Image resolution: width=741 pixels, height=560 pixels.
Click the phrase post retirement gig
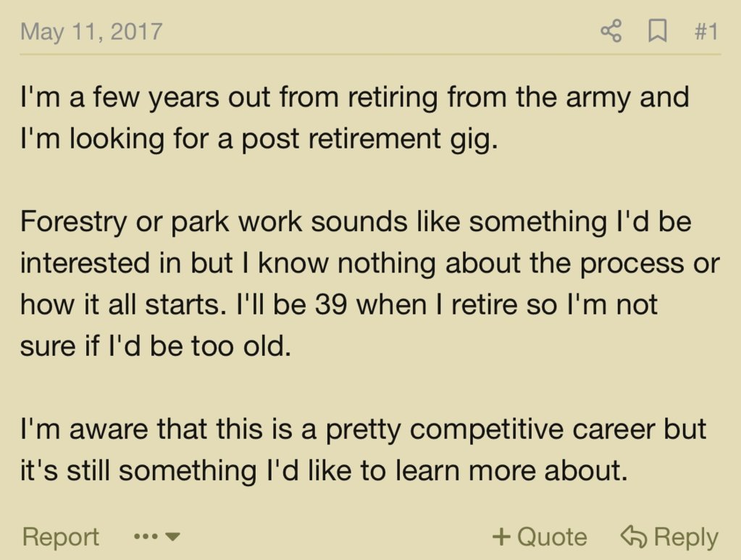[x=369, y=140]
